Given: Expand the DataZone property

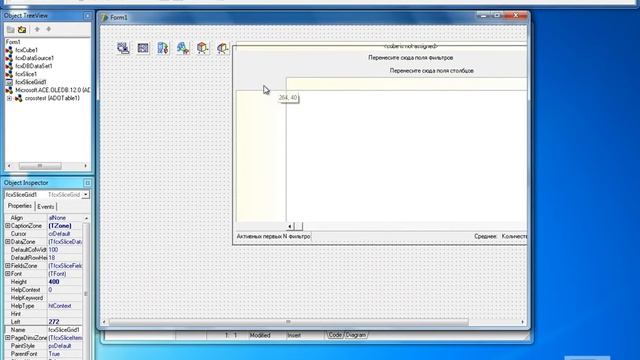Looking at the screenshot, I should click(7, 242).
